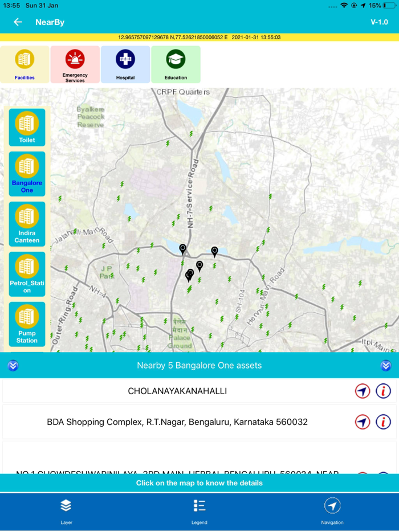Open the Legend tab

click(x=199, y=511)
